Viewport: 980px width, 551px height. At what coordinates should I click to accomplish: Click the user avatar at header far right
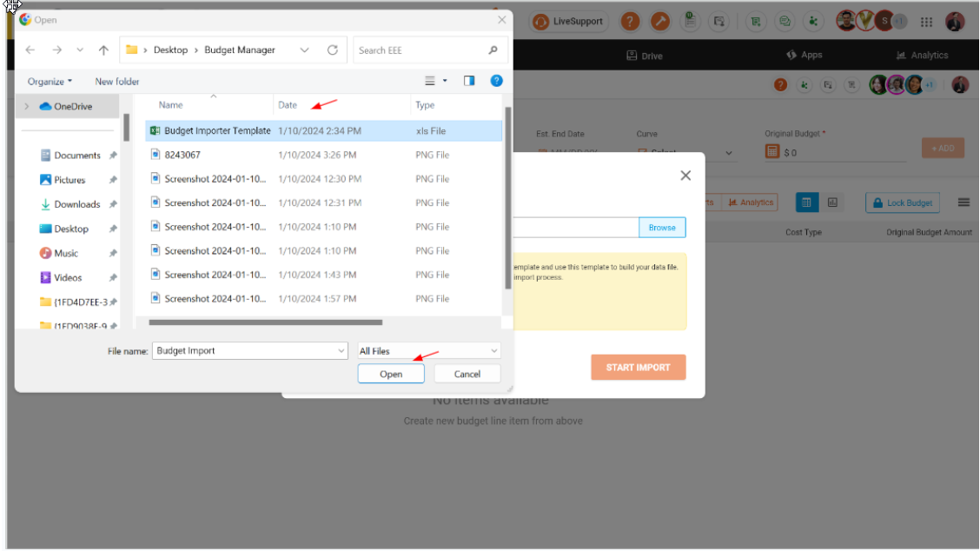955,22
